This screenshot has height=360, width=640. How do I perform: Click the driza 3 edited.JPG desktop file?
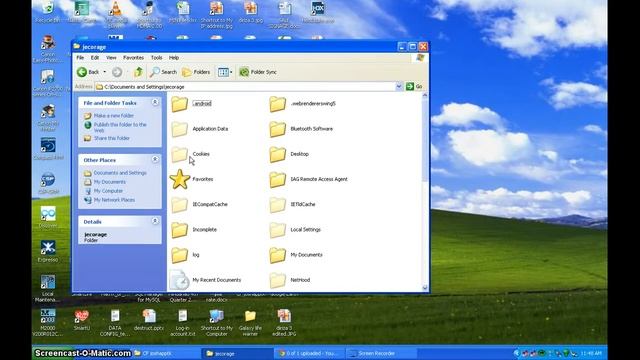coord(284,322)
